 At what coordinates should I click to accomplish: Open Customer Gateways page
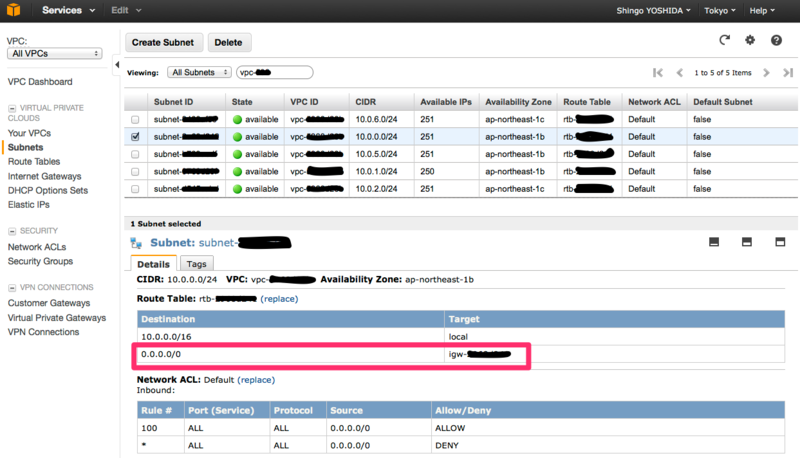click(x=48, y=303)
